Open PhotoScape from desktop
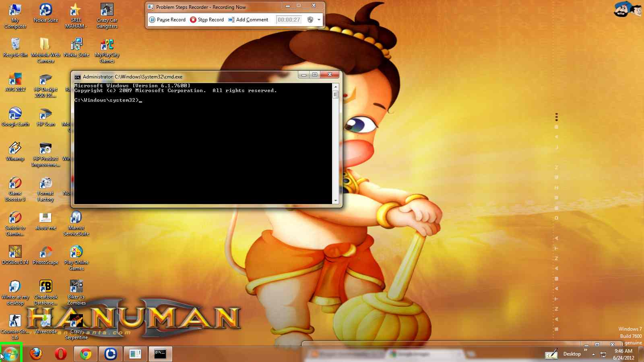Screen dimensions: 644x362 (x=45, y=255)
